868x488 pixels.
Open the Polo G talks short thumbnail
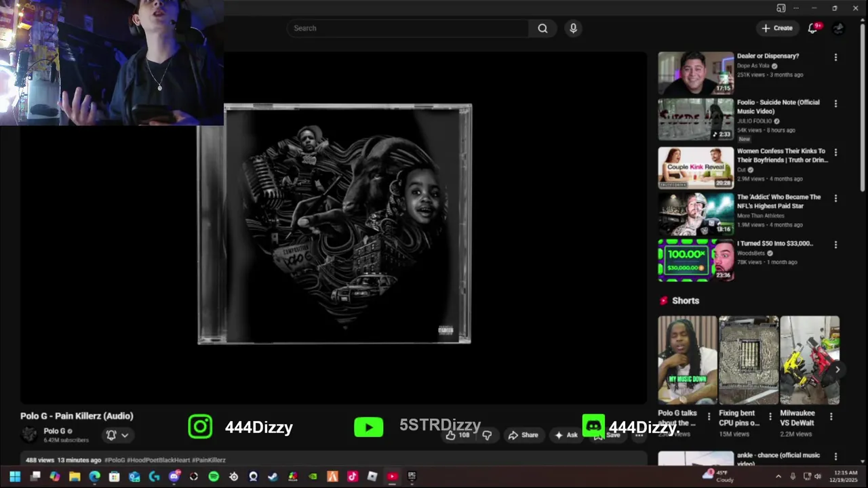pyautogui.click(x=687, y=360)
